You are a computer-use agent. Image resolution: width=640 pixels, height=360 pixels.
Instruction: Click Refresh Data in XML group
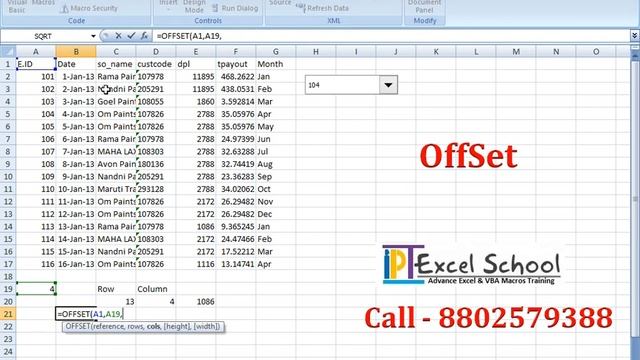[322, 8]
